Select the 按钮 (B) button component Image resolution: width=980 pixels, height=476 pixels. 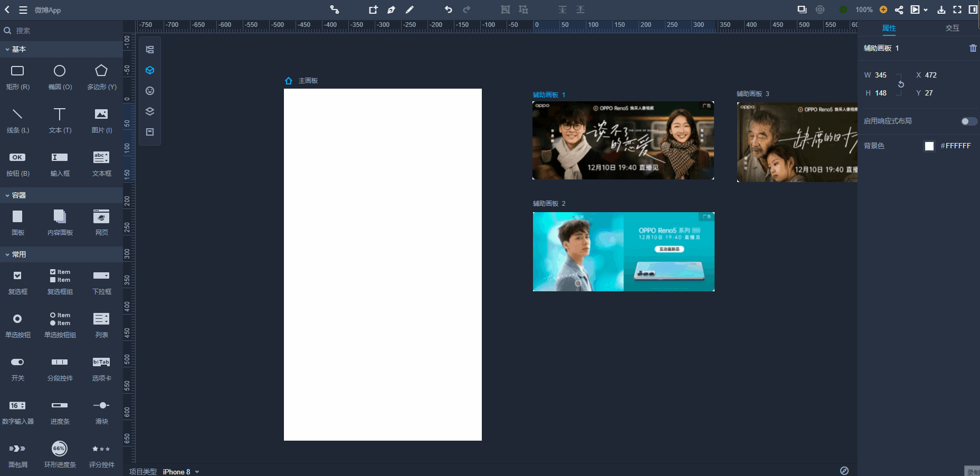[x=18, y=164]
